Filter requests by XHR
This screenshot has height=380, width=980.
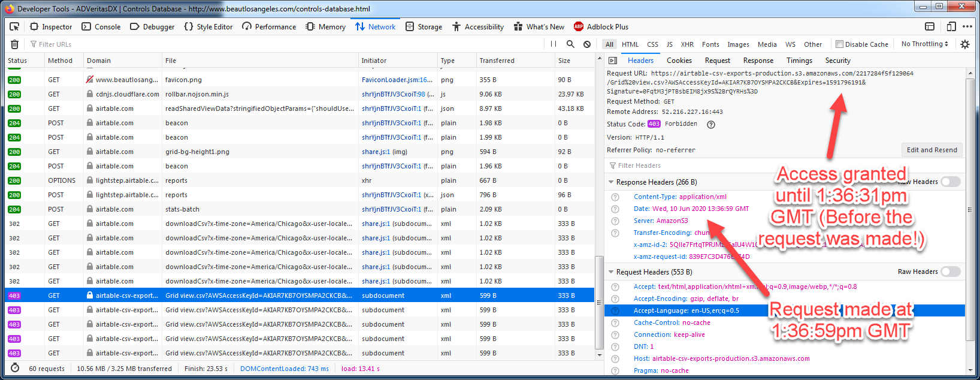(687, 44)
